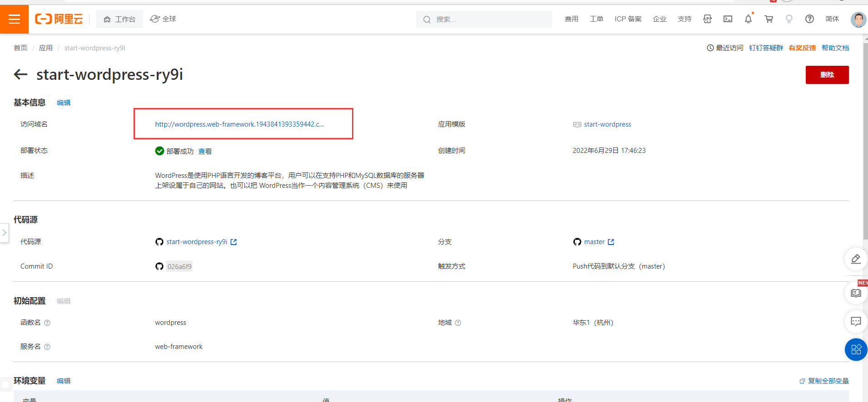868x402 pixels.
Task: Click the Alibaba Cloud logo
Action: [x=59, y=19]
